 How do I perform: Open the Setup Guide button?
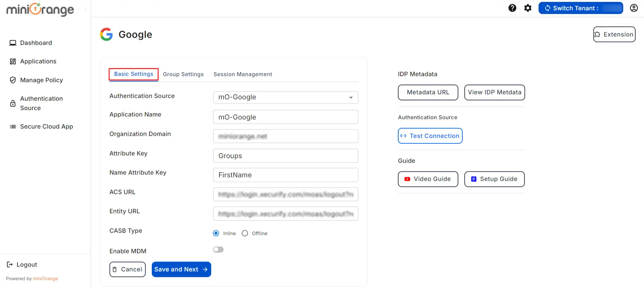pos(495,179)
